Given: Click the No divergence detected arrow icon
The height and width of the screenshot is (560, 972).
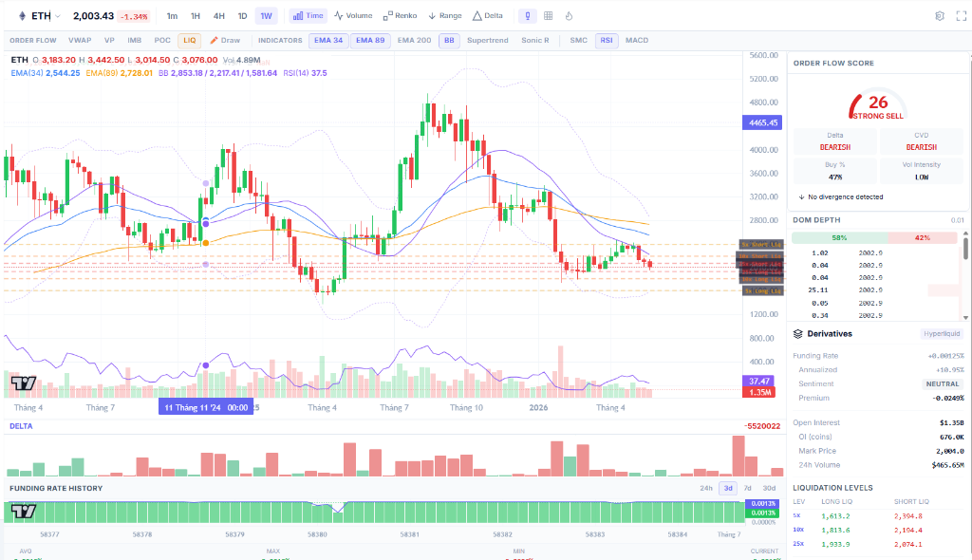Looking at the screenshot, I should [801, 197].
